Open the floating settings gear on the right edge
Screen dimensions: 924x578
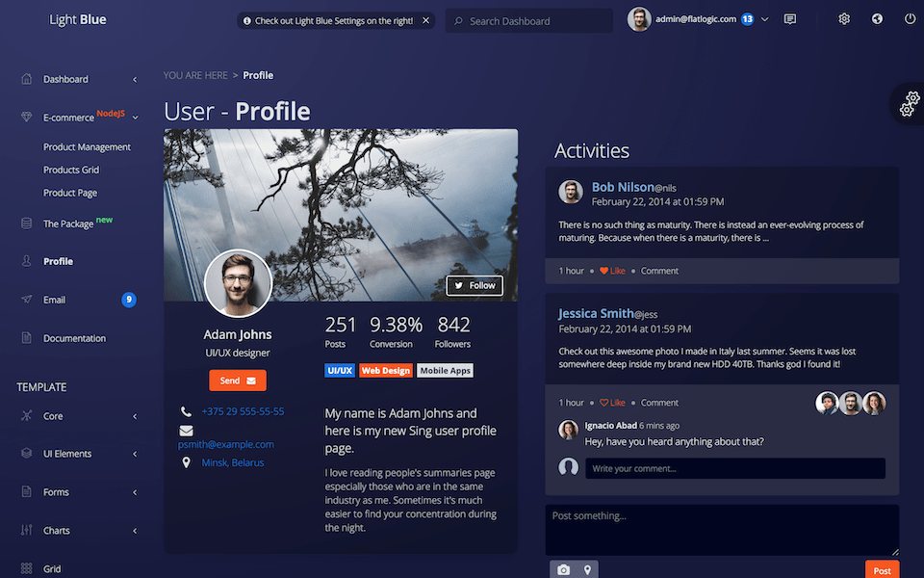coord(908,104)
